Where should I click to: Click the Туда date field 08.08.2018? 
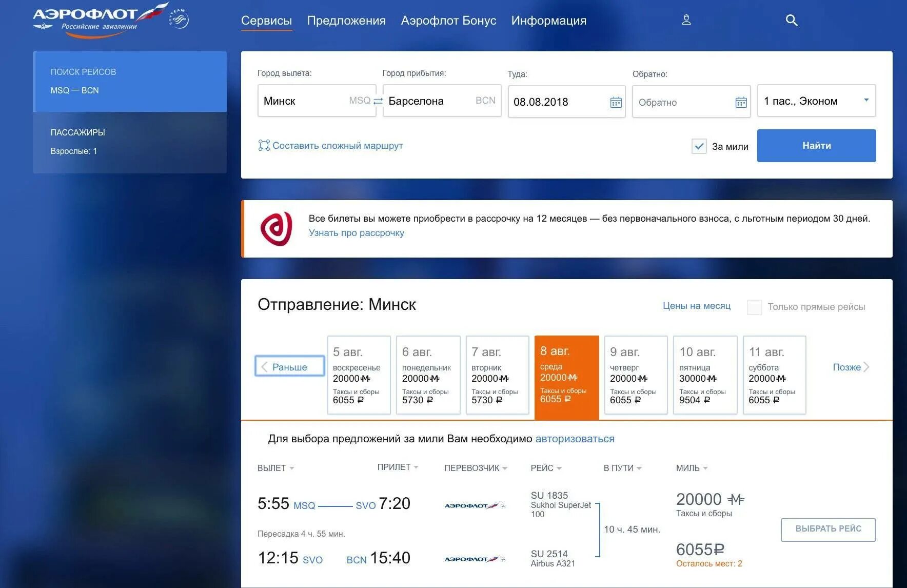(x=566, y=102)
